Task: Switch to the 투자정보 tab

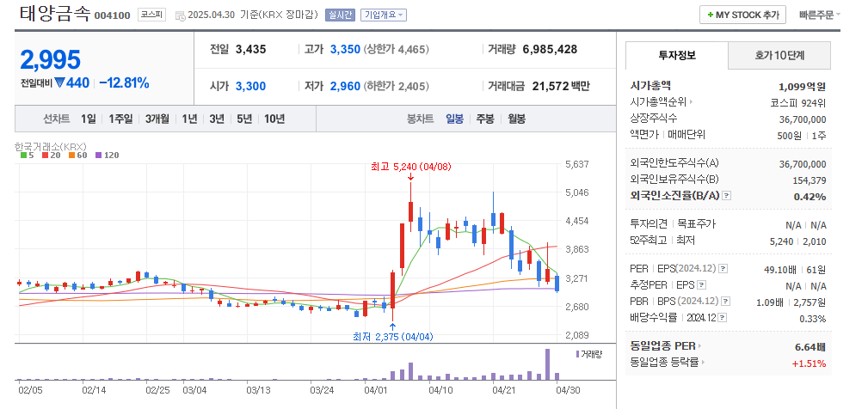Action: click(x=676, y=55)
